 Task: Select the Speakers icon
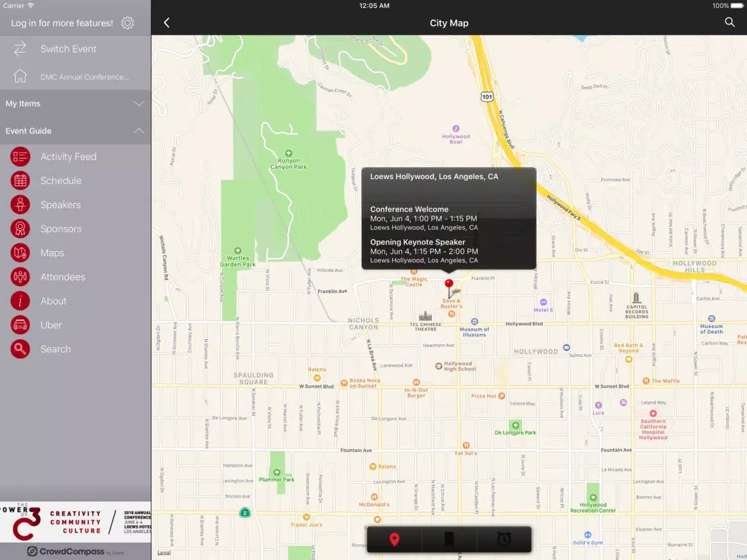(20, 205)
